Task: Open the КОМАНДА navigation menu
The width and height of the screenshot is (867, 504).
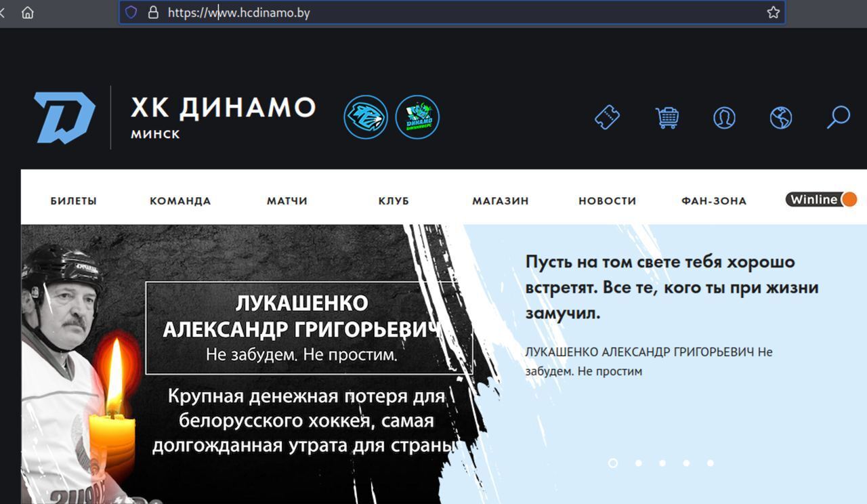Action: coord(180,201)
